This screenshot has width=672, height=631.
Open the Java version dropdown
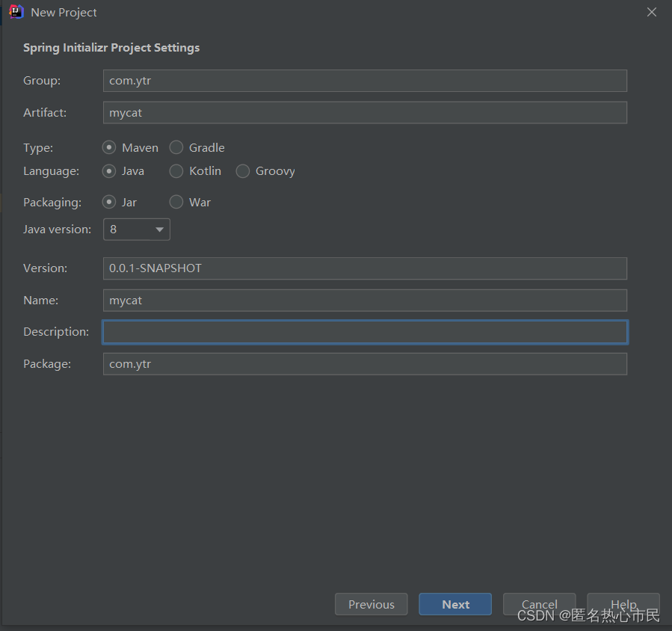click(x=137, y=230)
